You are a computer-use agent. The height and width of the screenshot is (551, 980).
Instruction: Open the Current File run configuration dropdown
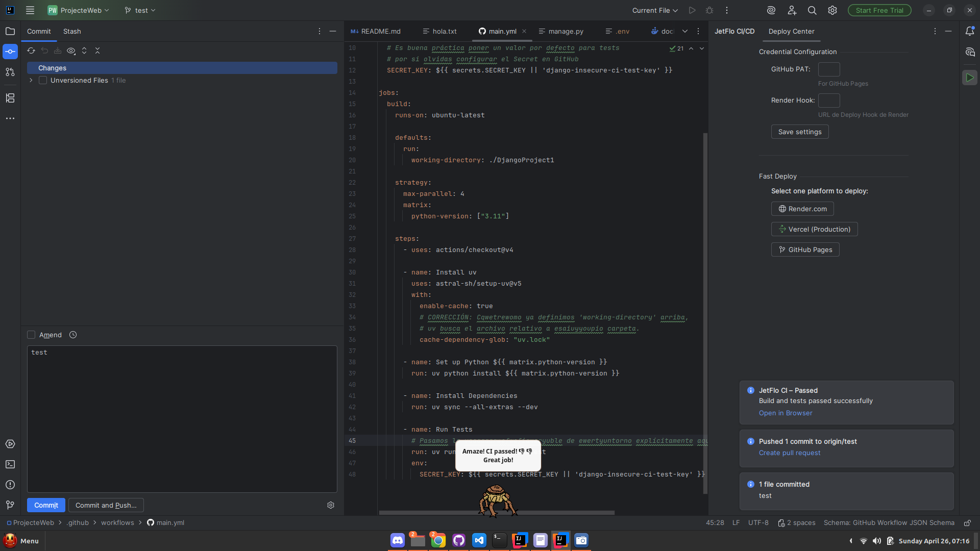point(655,10)
